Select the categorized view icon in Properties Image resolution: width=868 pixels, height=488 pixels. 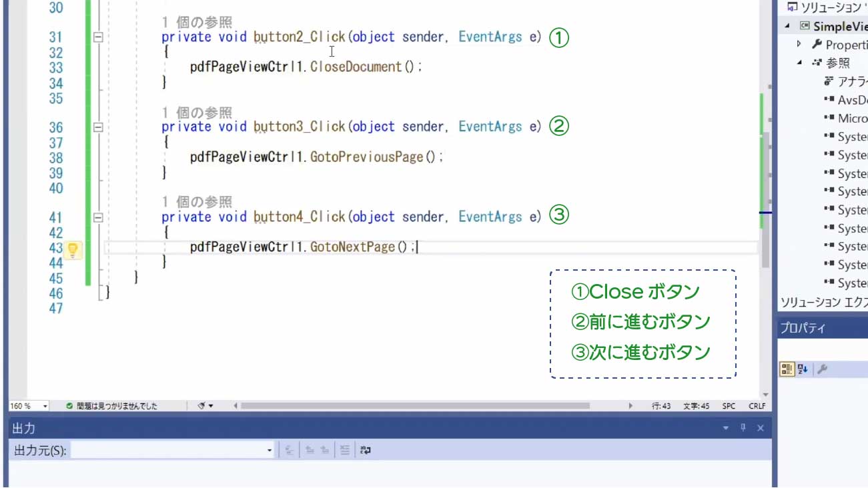click(787, 369)
